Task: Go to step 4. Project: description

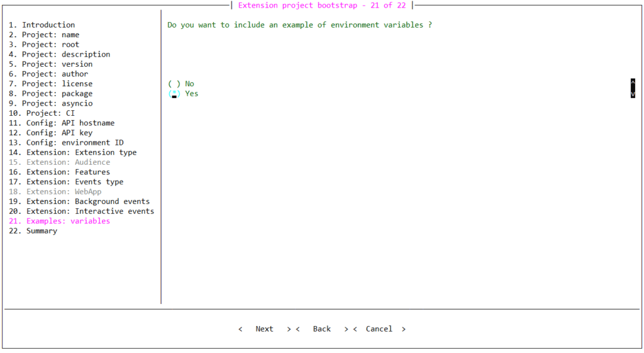Action: pyautogui.click(x=60, y=54)
